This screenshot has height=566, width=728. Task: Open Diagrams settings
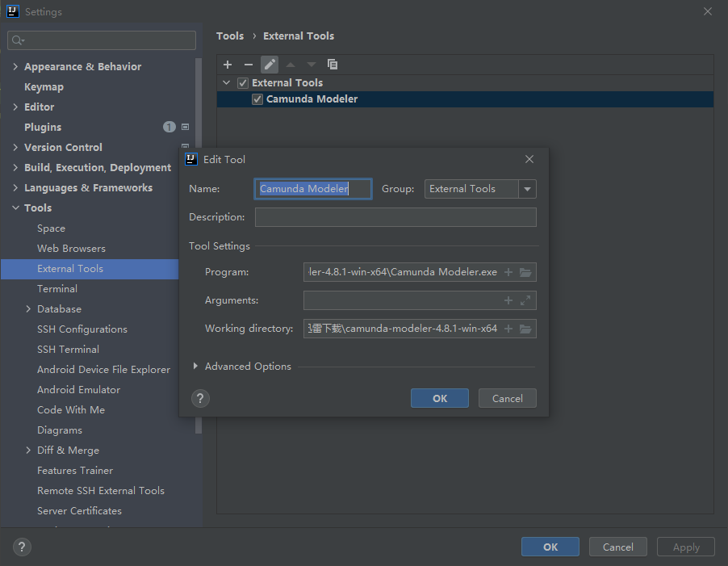tap(60, 430)
